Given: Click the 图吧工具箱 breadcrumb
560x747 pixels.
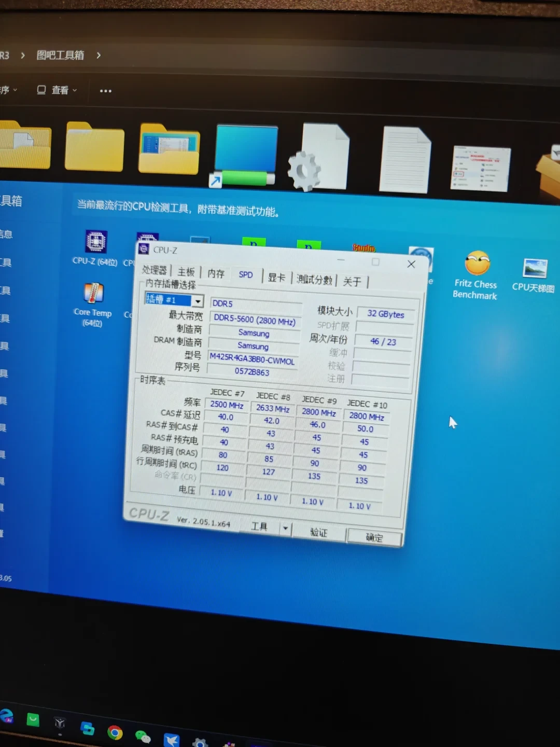Looking at the screenshot, I should [60, 55].
